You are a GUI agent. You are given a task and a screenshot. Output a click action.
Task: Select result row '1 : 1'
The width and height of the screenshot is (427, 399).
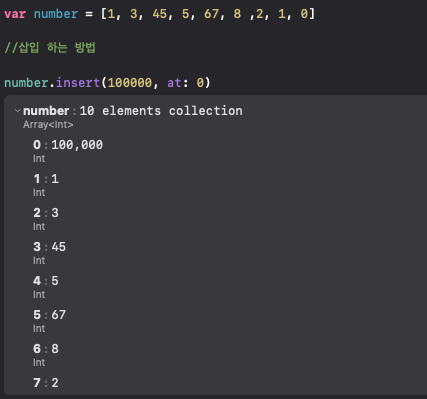coord(46,179)
